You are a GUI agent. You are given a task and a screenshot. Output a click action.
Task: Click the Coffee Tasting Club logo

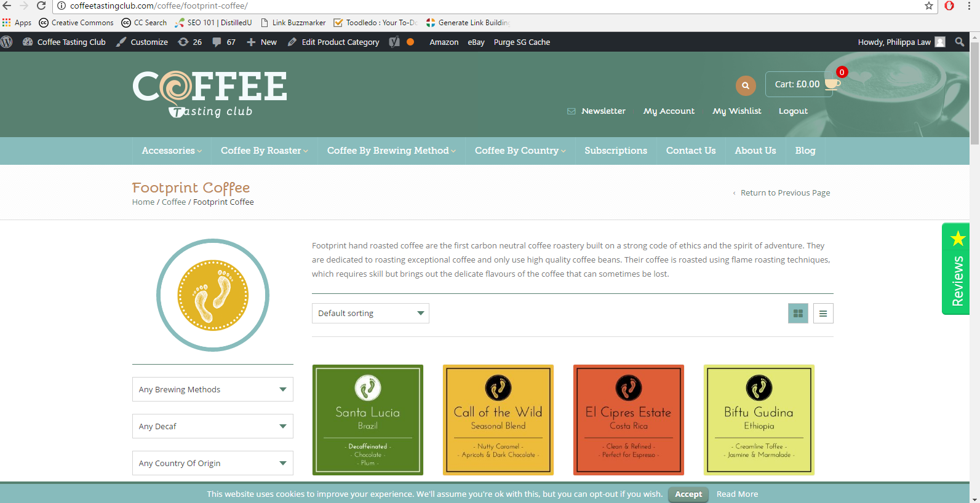[210, 94]
